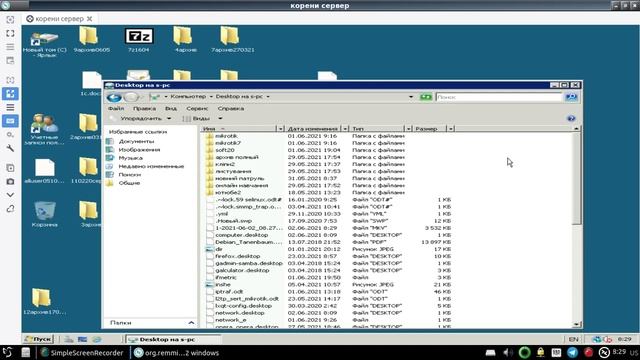Click Remmina duplicate session icon
Viewport: 640px width, 360px height.
tap(10, 168)
